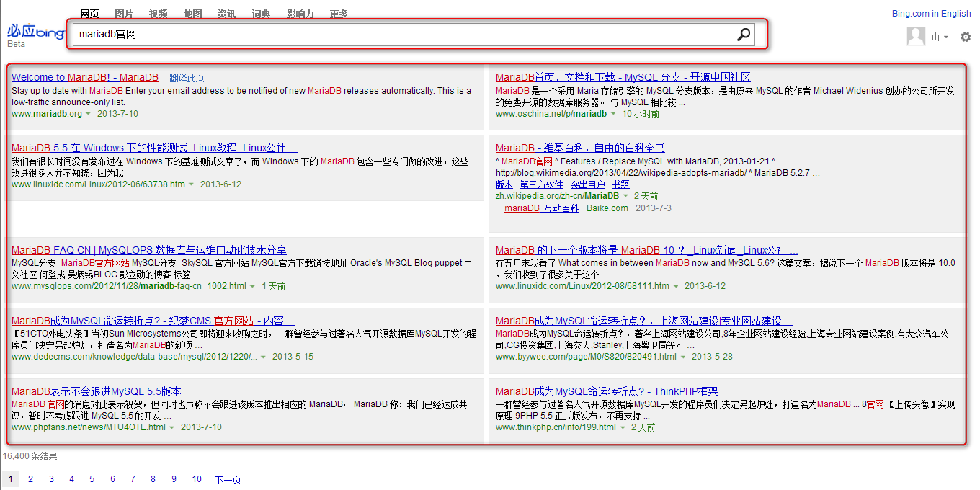Image resolution: width=980 pixels, height=490 pixels.
Task: Open ThinkPHP框架 MariaDB命运转折点 result
Action: (607, 391)
